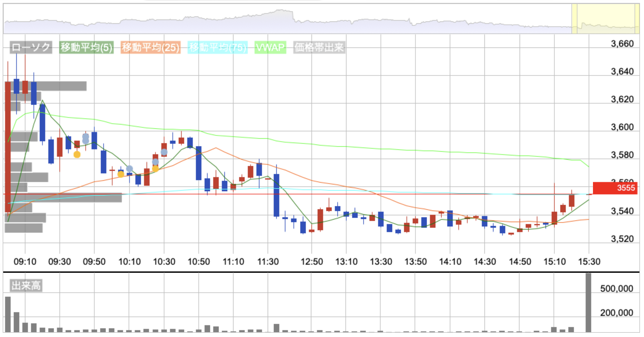
Task: Grab the right handle of the navigator range
Action: pyautogui.click(x=637, y=19)
